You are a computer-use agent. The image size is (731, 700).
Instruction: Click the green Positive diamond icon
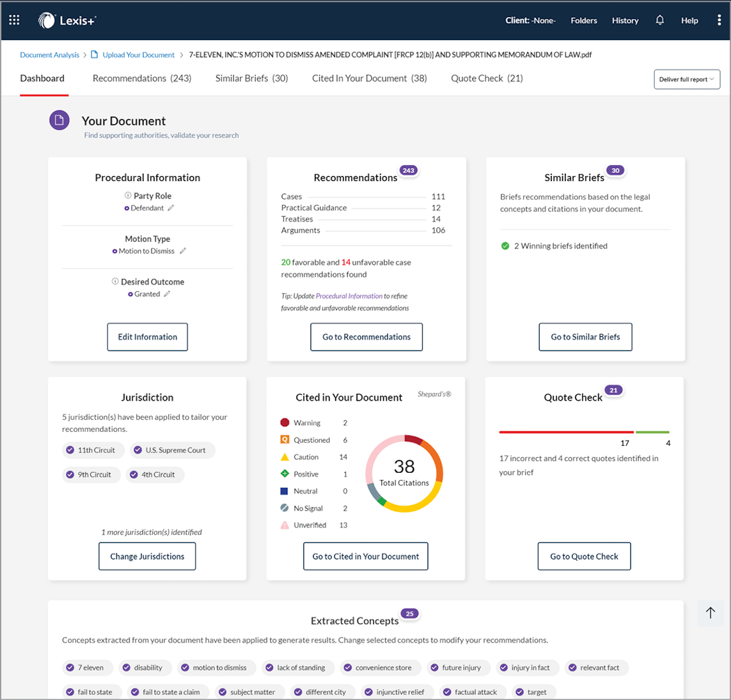pyautogui.click(x=284, y=473)
